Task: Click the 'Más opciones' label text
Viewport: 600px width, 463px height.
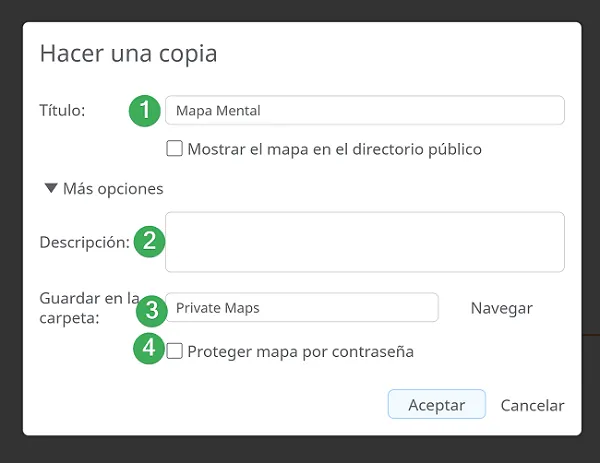Action: [x=113, y=189]
